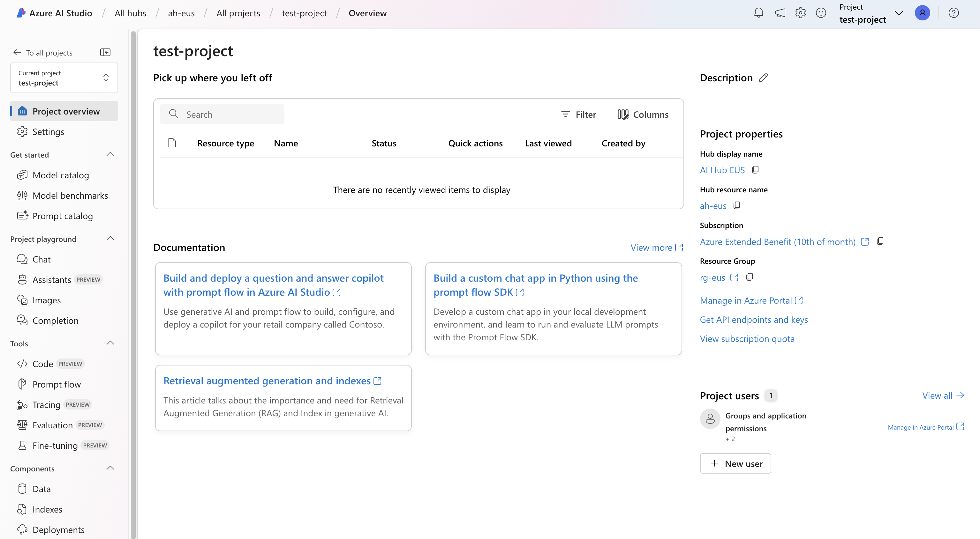Open the user account avatar

coord(922,13)
